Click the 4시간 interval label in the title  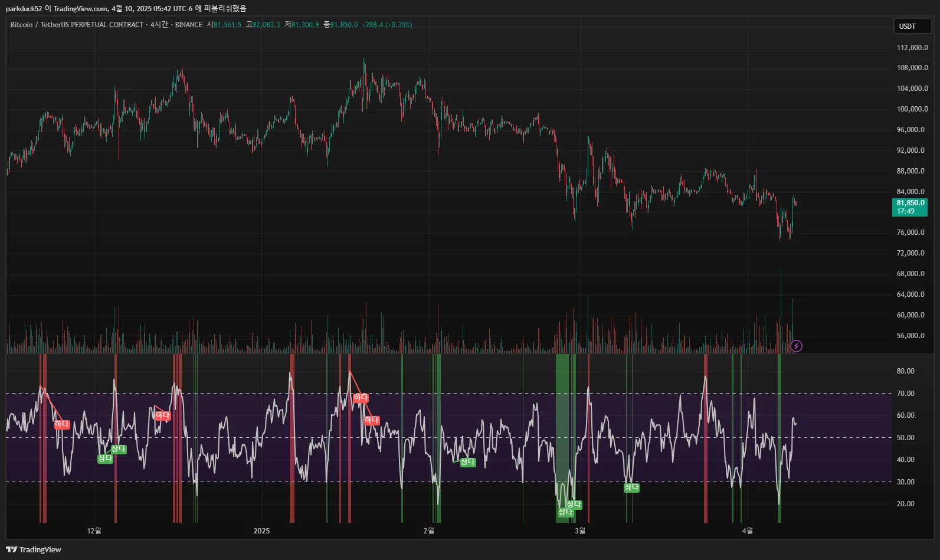[x=159, y=25]
